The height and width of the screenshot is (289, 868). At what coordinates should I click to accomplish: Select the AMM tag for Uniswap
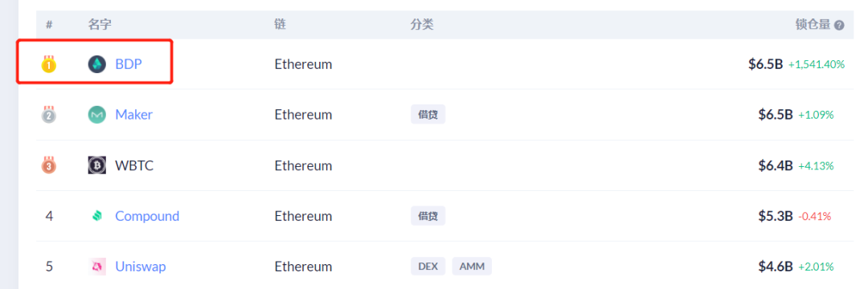[x=473, y=267]
